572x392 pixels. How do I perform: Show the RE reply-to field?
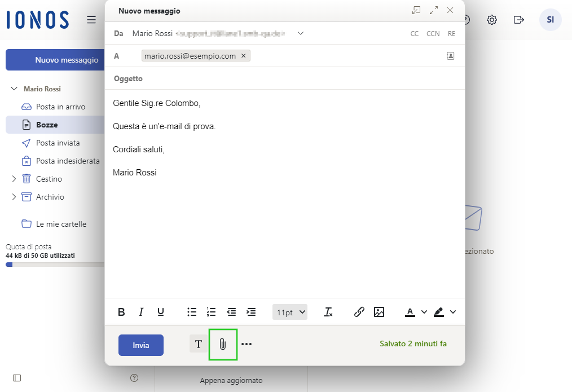(452, 33)
